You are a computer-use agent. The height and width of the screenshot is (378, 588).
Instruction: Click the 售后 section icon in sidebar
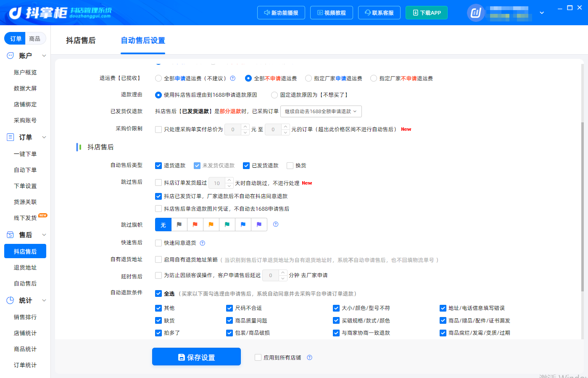11,235
